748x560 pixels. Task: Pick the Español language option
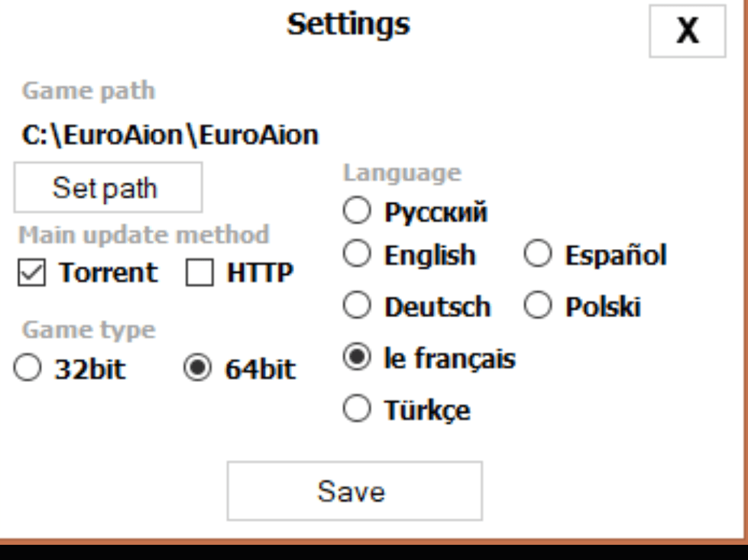coord(538,255)
